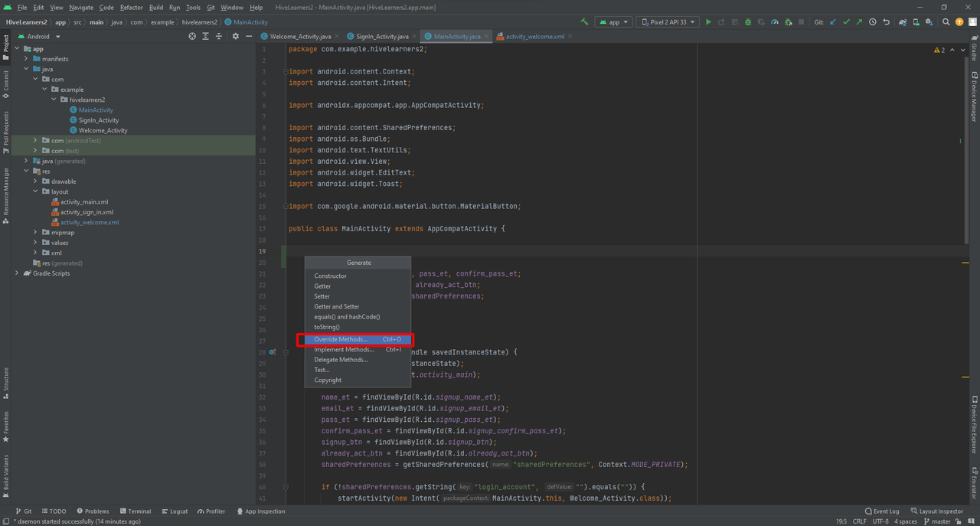Open Git history clock icon
The image size is (980, 526).
click(873, 22)
